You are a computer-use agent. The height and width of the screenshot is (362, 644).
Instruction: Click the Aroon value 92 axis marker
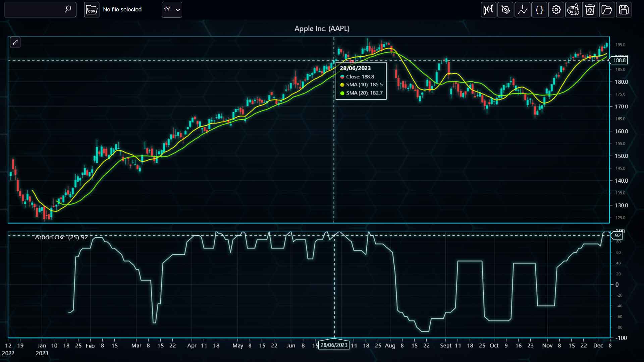tap(617, 235)
